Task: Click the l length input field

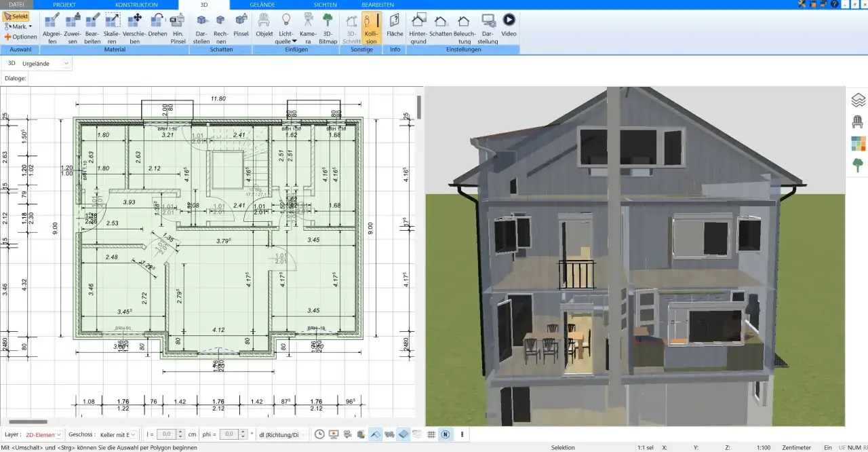Action: (x=167, y=434)
